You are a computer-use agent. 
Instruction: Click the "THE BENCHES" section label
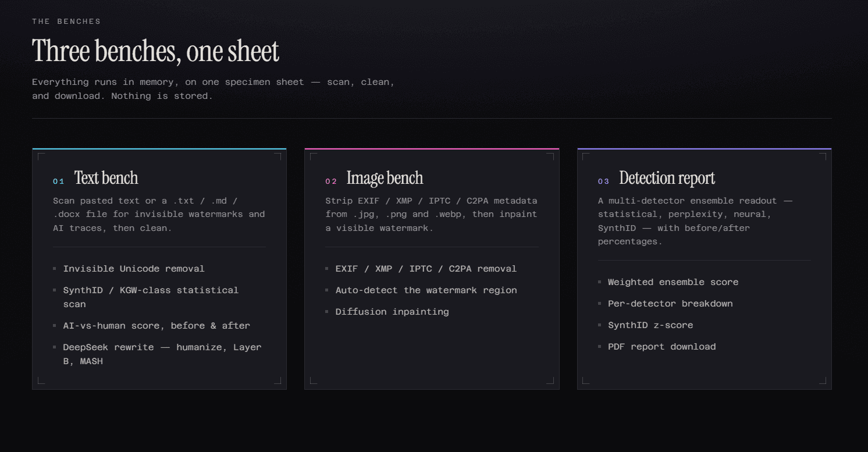coord(66,22)
